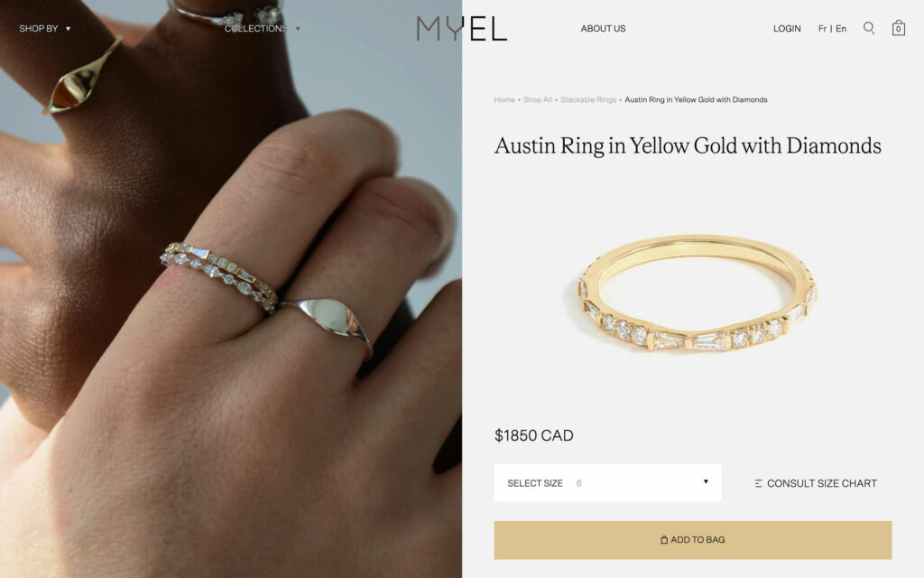
Task: Switch language to En
Action: coord(841,28)
